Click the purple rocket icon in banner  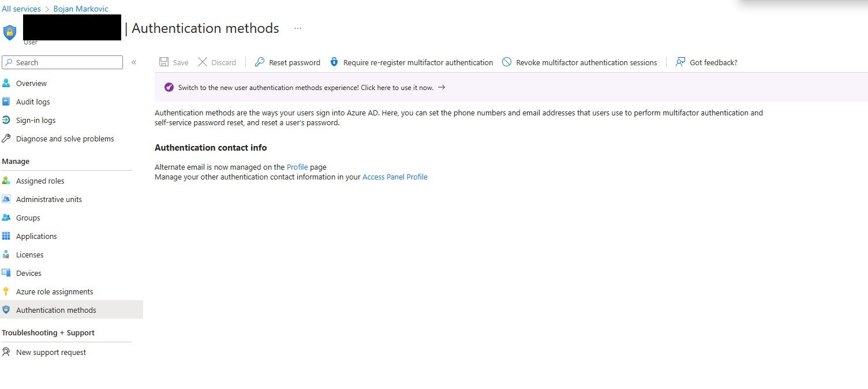click(x=169, y=87)
